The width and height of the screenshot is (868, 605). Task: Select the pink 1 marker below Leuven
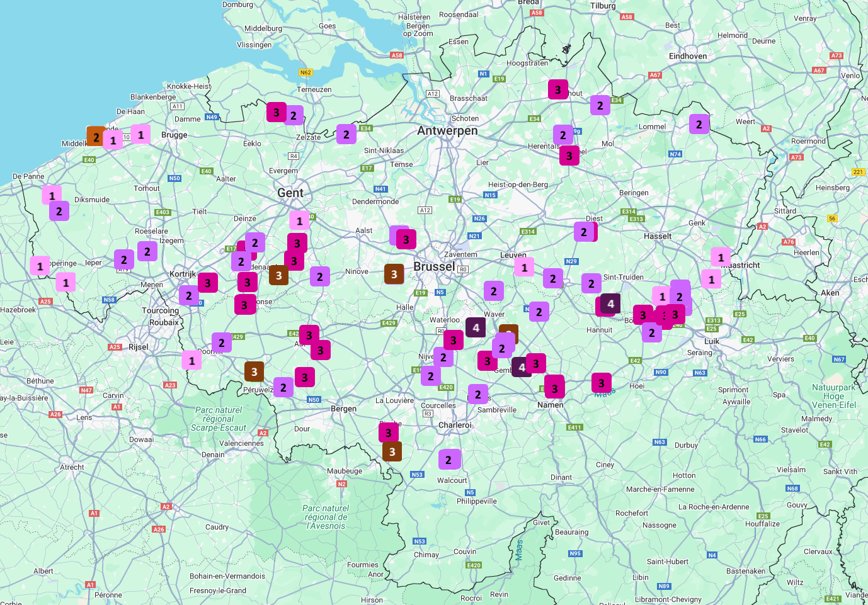click(x=524, y=267)
